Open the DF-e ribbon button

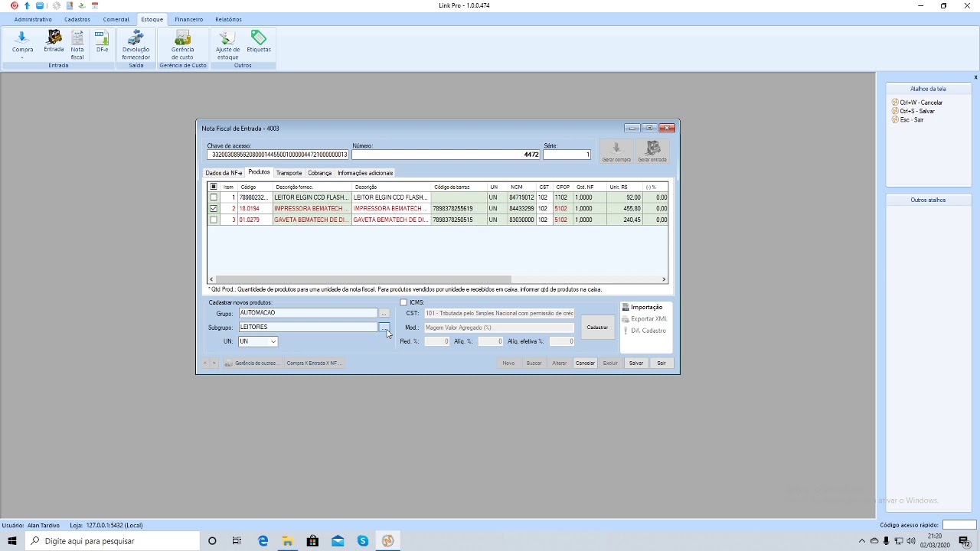(x=102, y=41)
